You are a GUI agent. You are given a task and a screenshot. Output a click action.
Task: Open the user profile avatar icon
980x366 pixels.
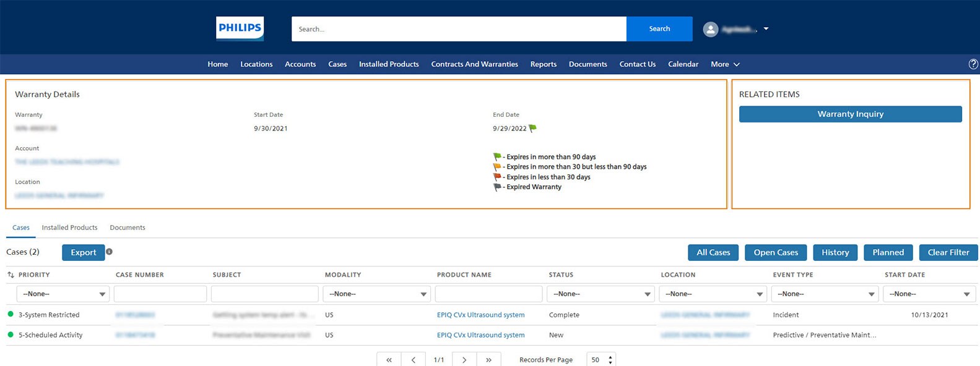(711, 29)
